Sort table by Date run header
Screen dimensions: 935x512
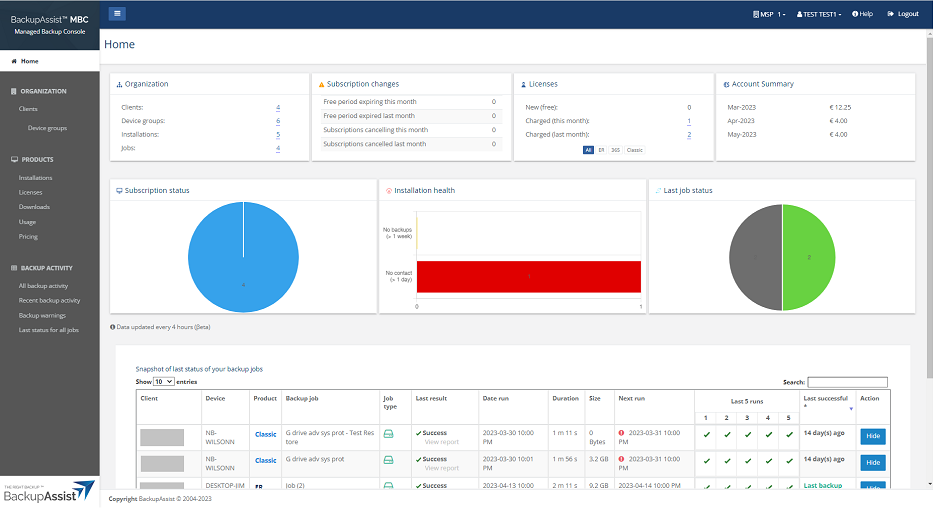513,407
